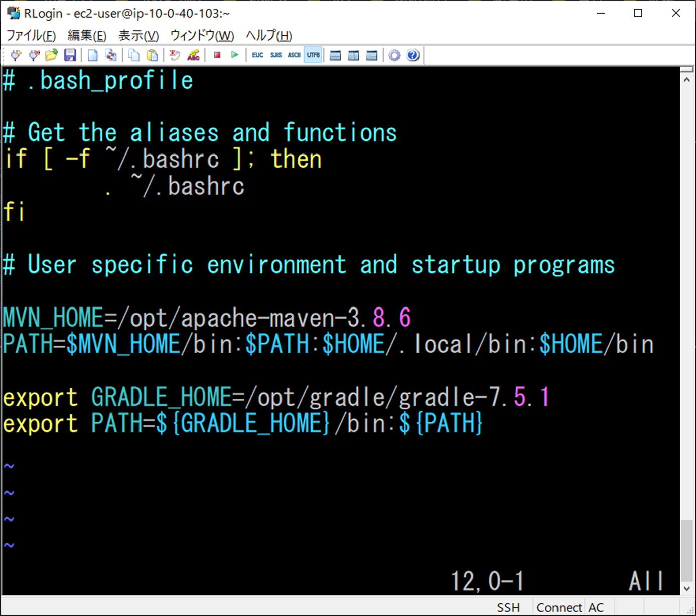This screenshot has width=696, height=616.
Task: Click the new blank page icon
Action: [93, 55]
